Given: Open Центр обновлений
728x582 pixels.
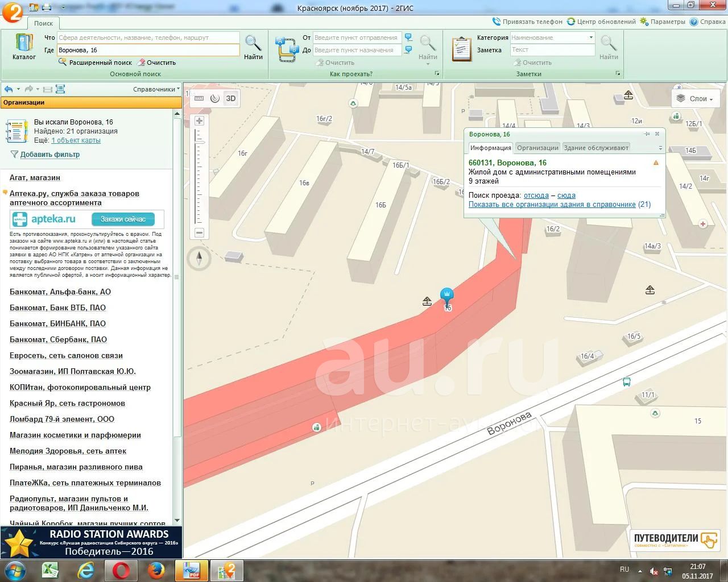Looking at the screenshot, I should coord(601,22).
